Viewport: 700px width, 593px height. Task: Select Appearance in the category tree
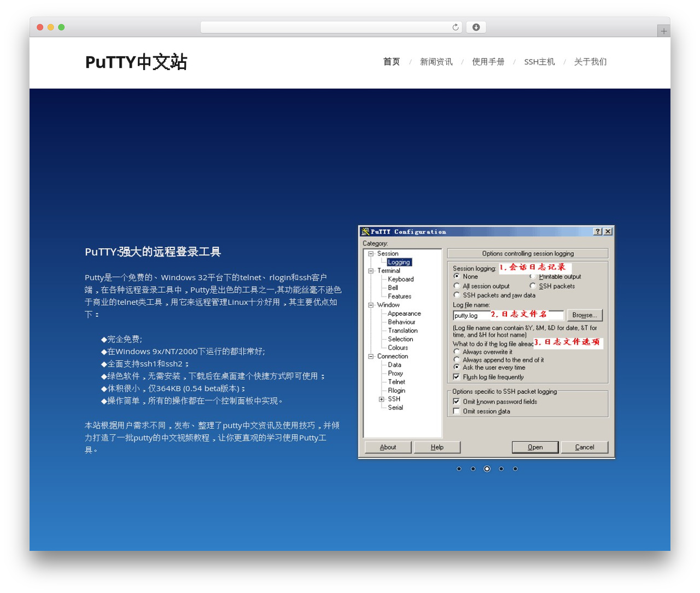click(x=404, y=313)
